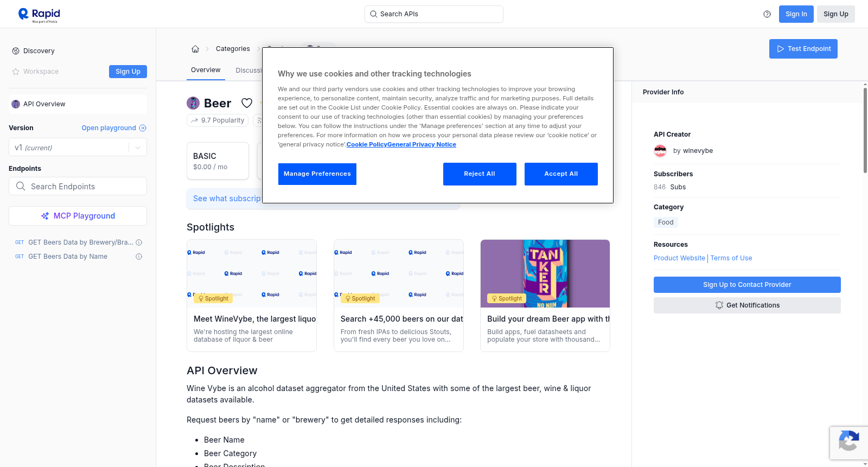
Task: Click the info icon for Beers Data by Name
Action: [139, 257]
